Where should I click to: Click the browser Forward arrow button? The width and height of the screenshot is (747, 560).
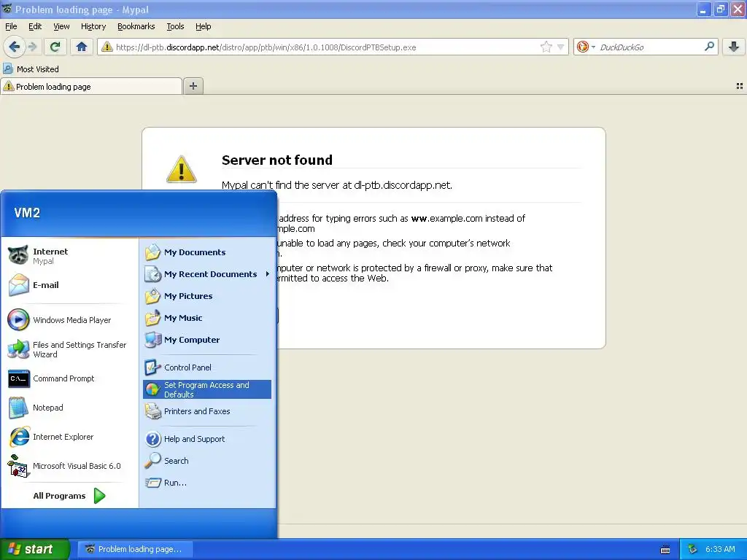pyautogui.click(x=32, y=47)
